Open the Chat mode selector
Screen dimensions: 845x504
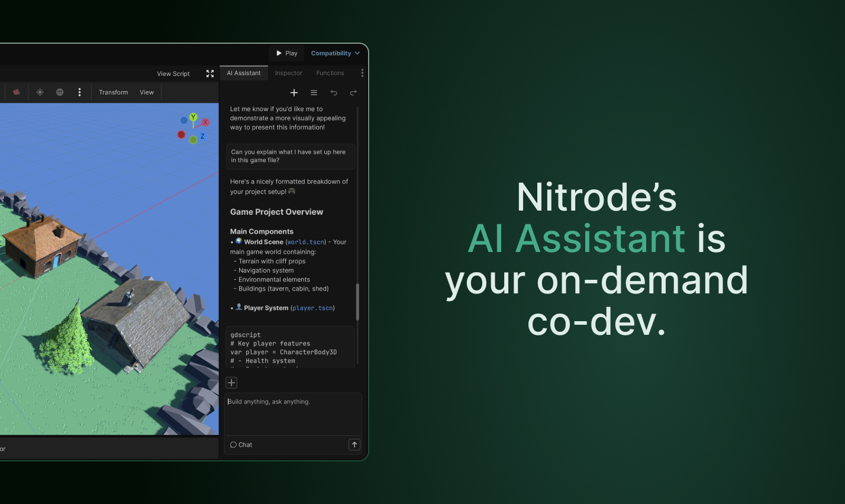[x=241, y=445]
